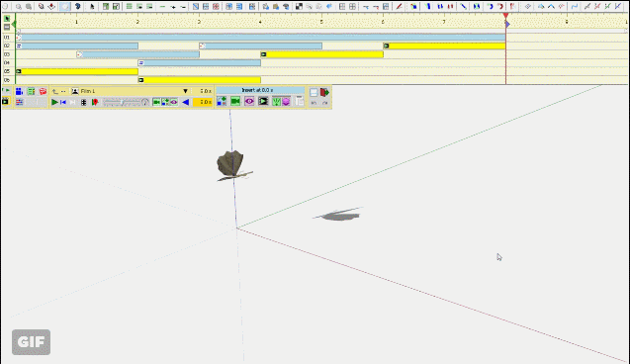Click ruler time mark 4
The image size is (630, 364).
pyautogui.click(x=260, y=22)
